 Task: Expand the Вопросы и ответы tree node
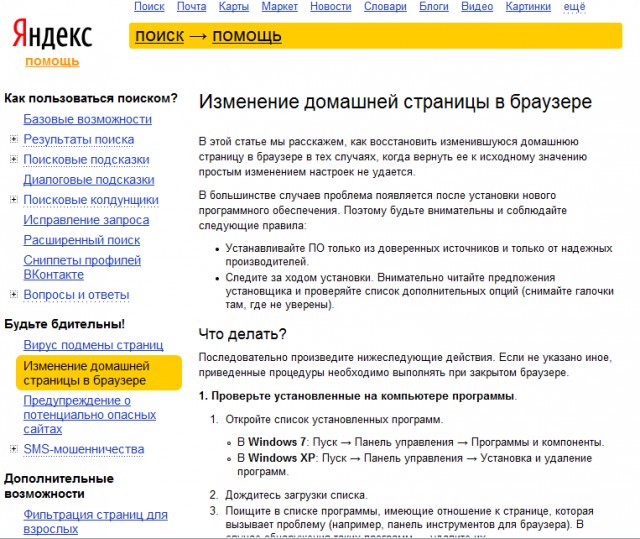(x=14, y=294)
